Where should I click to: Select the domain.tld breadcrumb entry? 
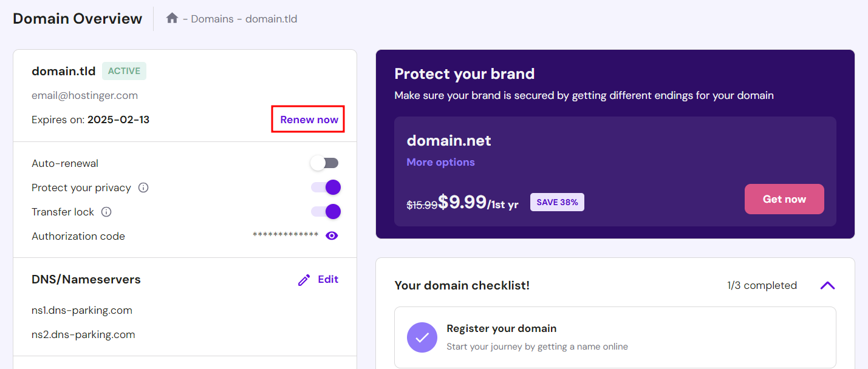(271, 19)
